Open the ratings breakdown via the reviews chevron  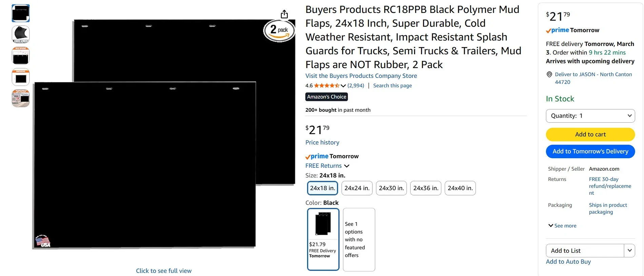tap(343, 85)
